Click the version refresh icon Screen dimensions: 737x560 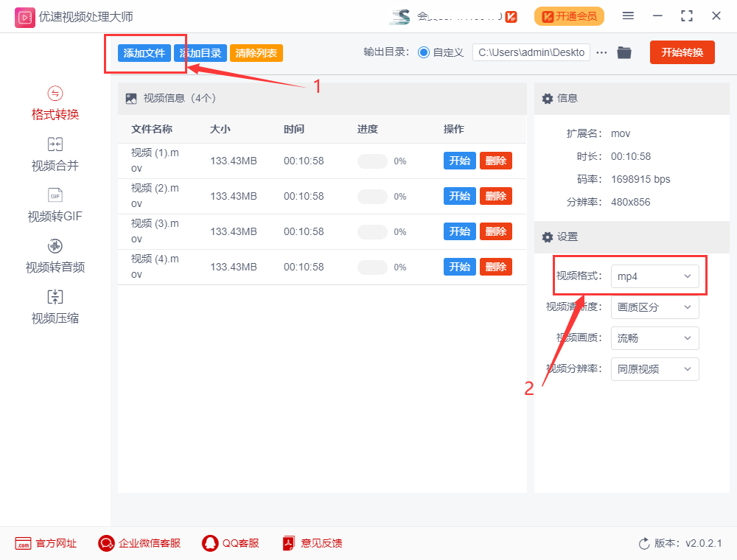coord(644,544)
